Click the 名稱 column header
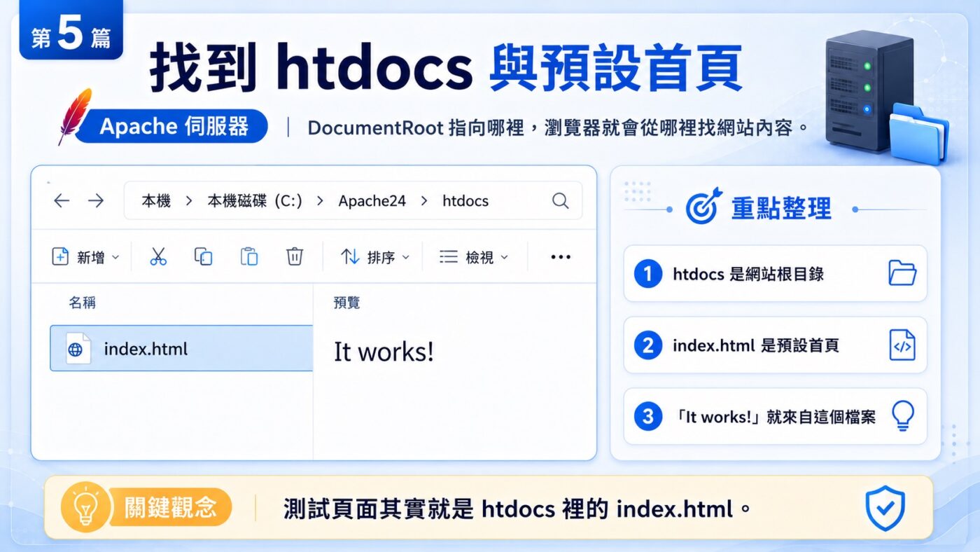The width and height of the screenshot is (980, 552). point(82,303)
